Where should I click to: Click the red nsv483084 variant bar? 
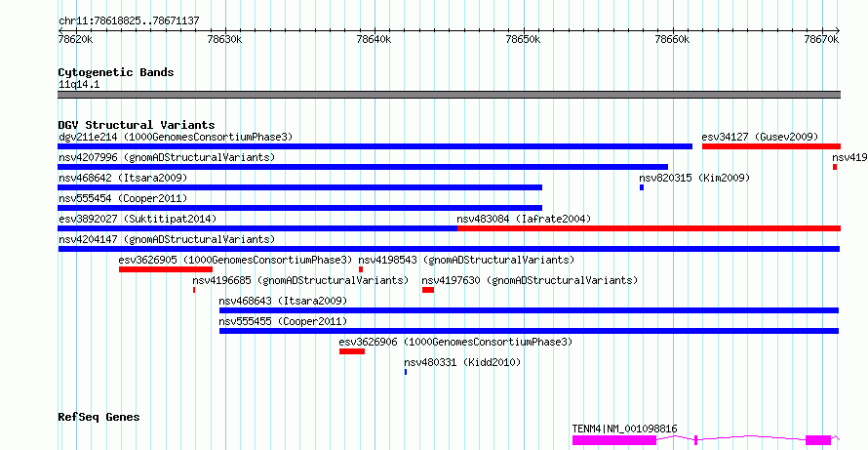pyautogui.click(x=649, y=228)
